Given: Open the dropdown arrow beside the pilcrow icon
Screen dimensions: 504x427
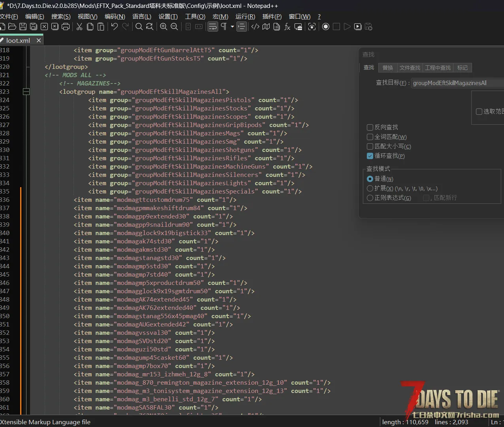Looking at the screenshot, I should pos(232,27).
